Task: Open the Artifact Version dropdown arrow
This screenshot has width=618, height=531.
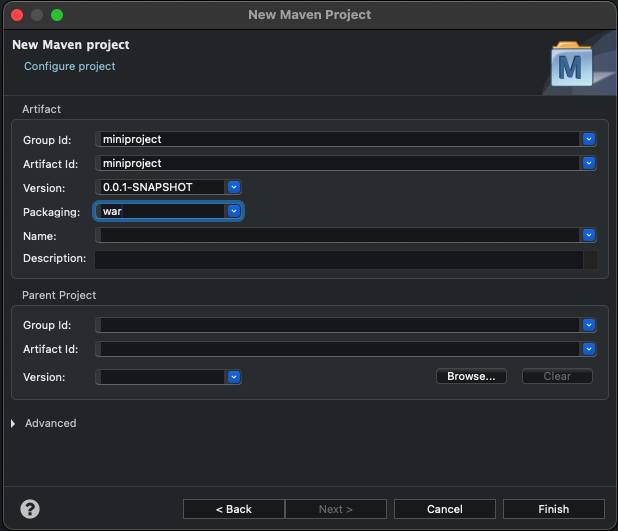Action: (x=234, y=187)
